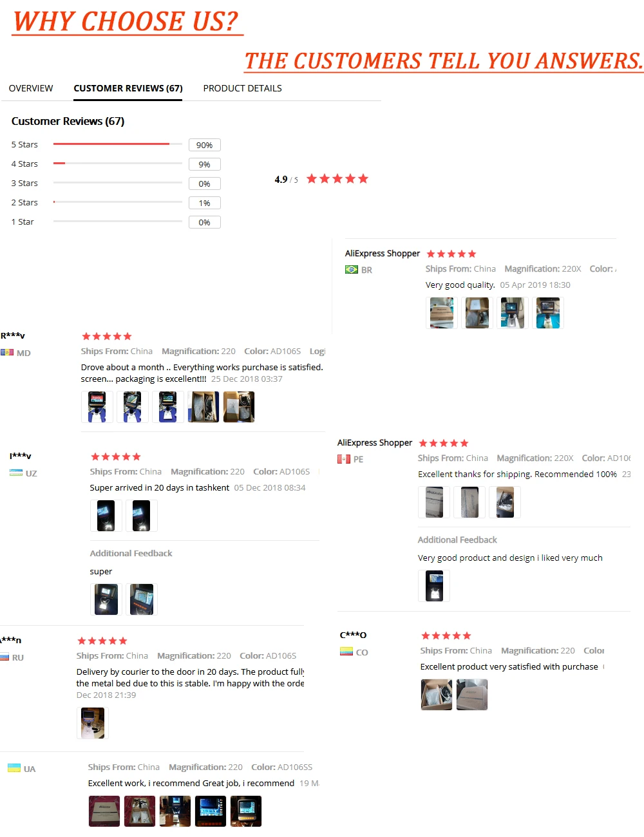Switch to the PRODUCT DETAILS tab
Screen dimensions: 644x837
(242, 88)
